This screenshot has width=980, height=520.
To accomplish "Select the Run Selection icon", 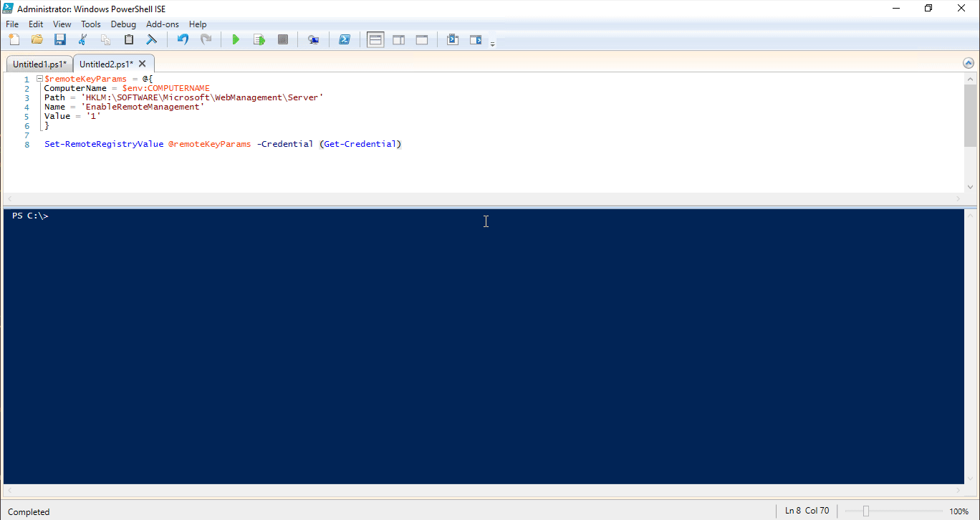I will coord(259,39).
